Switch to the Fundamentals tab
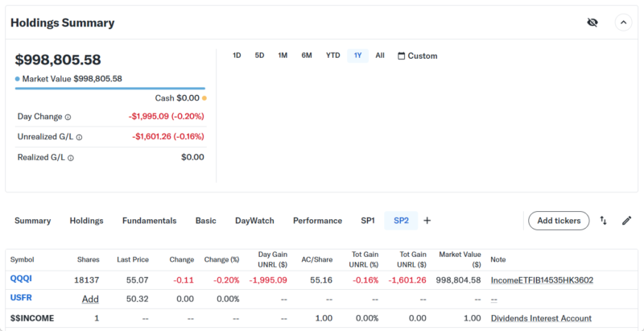The height and width of the screenshot is (331, 644). coord(149,221)
